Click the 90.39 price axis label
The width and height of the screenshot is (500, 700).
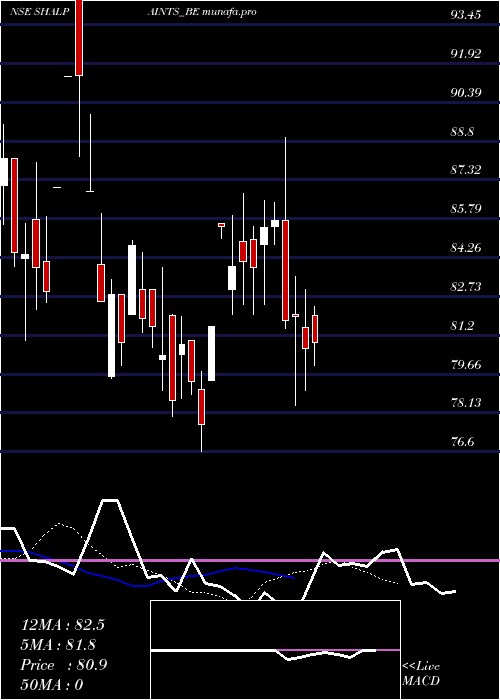(x=466, y=92)
